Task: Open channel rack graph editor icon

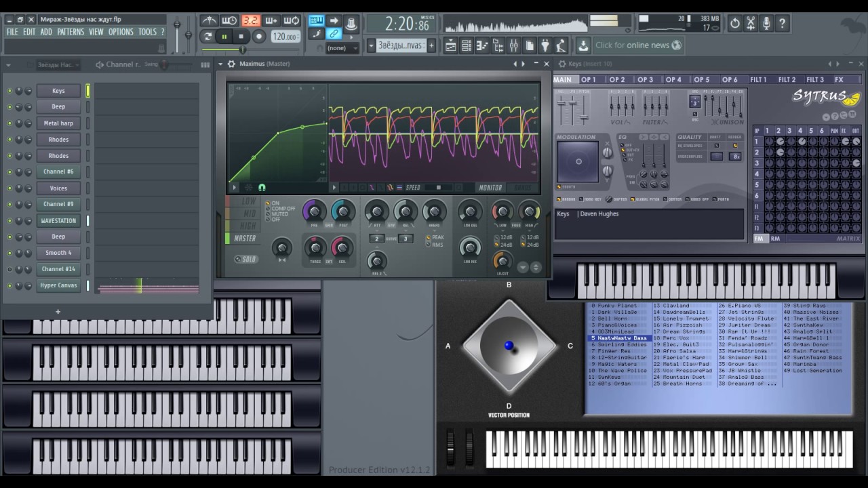Action: [205, 65]
